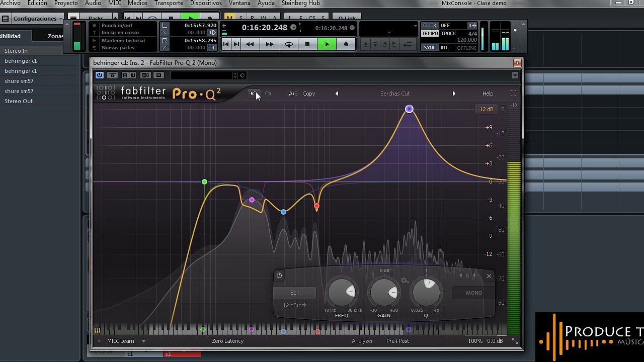Load the next FabFilter preset

tap(454, 94)
